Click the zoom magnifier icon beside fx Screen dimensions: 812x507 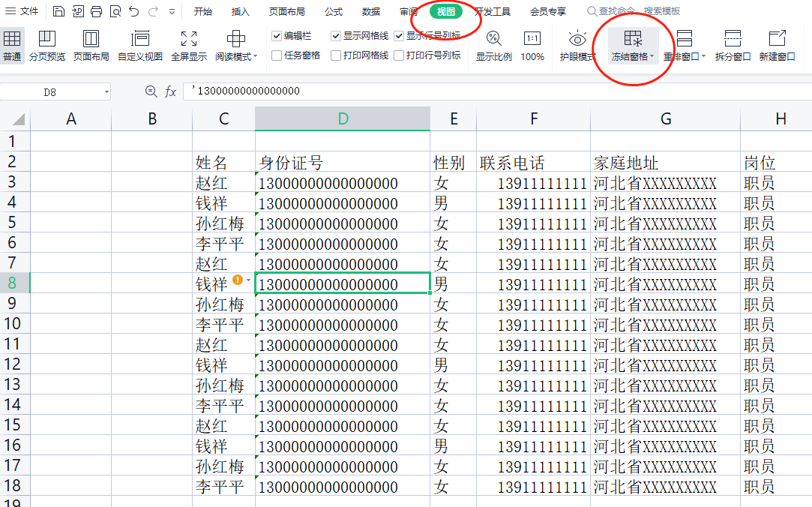coord(151,91)
